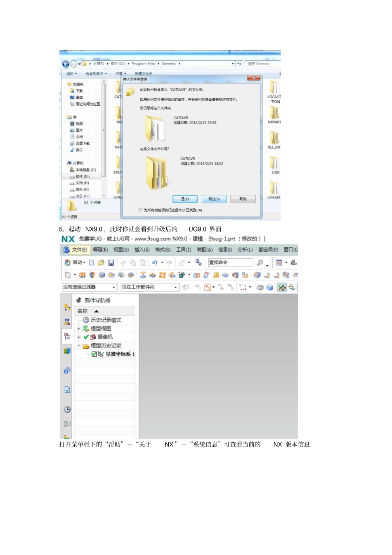Click the 是(Y) button in the dialog
Viewport: 392px width, 555px height.
(185, 199)
